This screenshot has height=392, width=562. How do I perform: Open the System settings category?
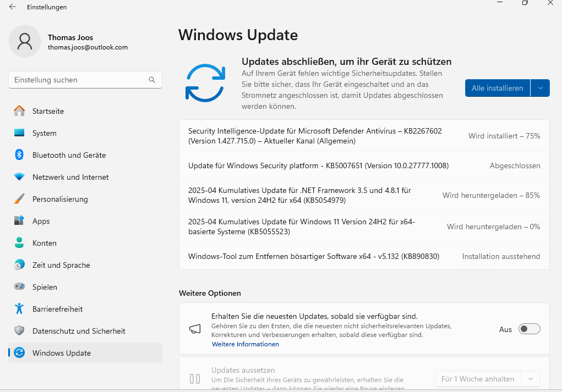point(44,133)
